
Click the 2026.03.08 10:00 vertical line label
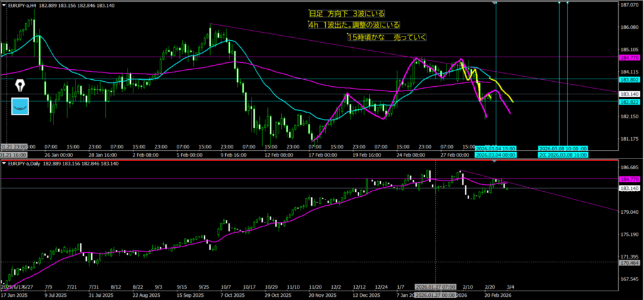click(x=562, y=148)
